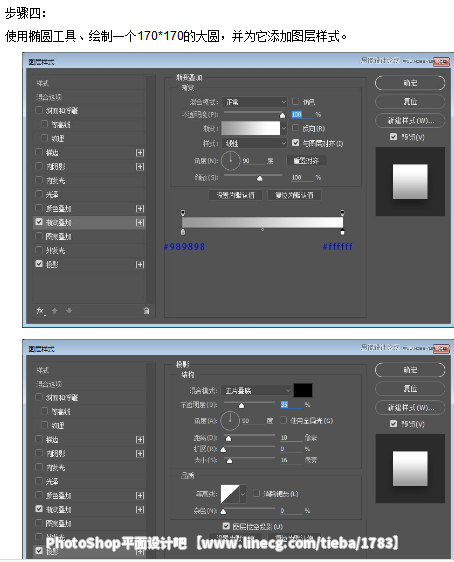This screenshot has height=562, width=454.
Task: Click Inner Shadow plus icon in Drop Shadow dialog
Action: (140, 454)
